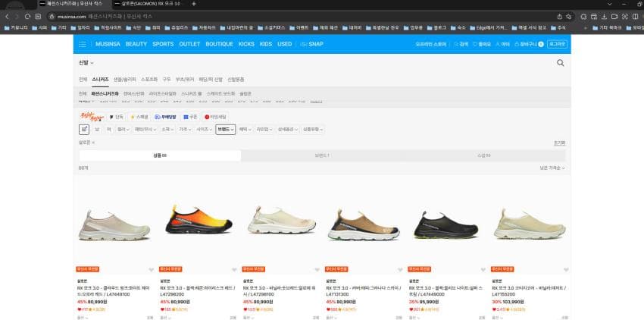The image size is (644, 320).
Task: Open the filter settings icon before 남
Action: (84, 129)
